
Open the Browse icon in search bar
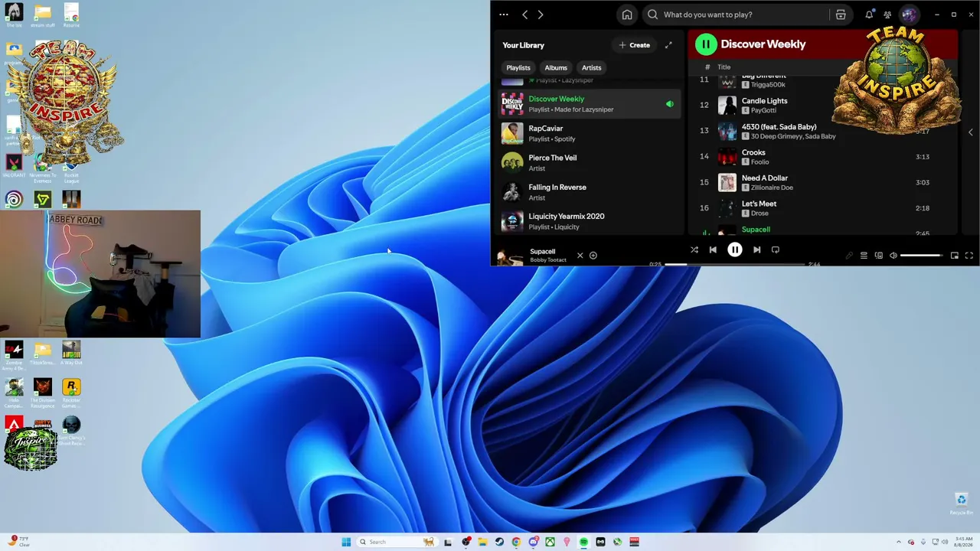click(841, 15)
